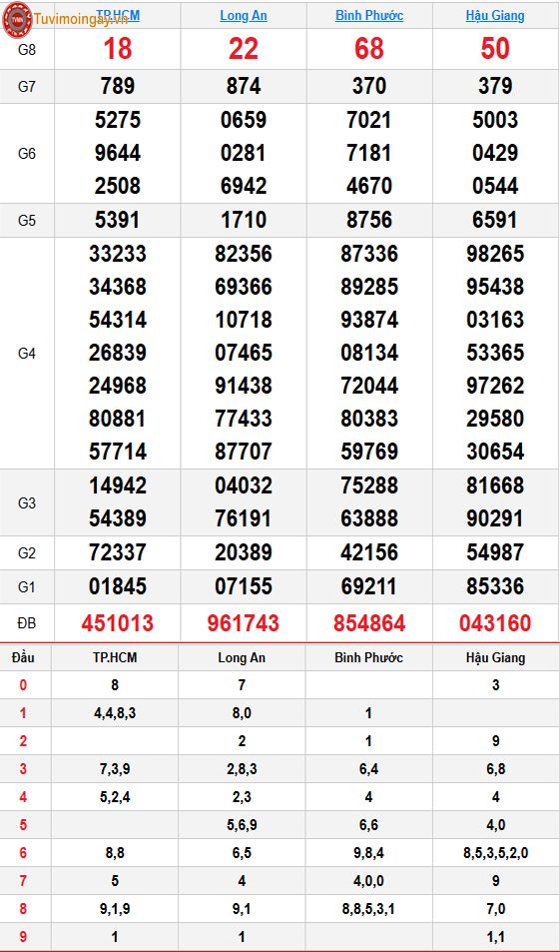Screen dimensions: 560x952
Task: Select head digit 6 row label
Action: 23,853
